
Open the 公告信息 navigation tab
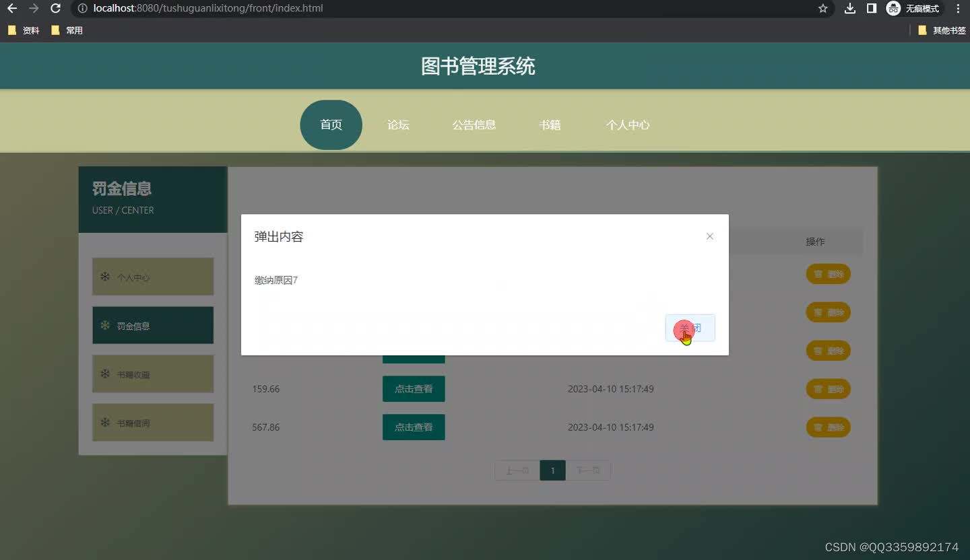click(474, 125)
